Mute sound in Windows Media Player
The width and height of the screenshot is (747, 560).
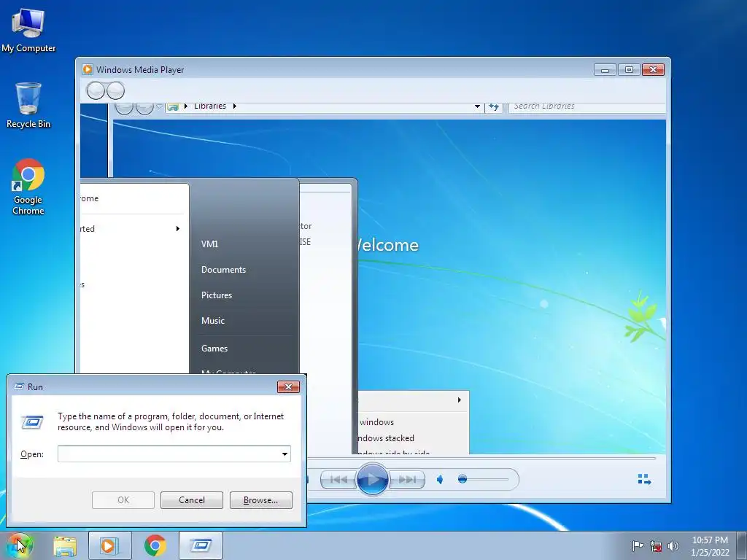(440, 480)
